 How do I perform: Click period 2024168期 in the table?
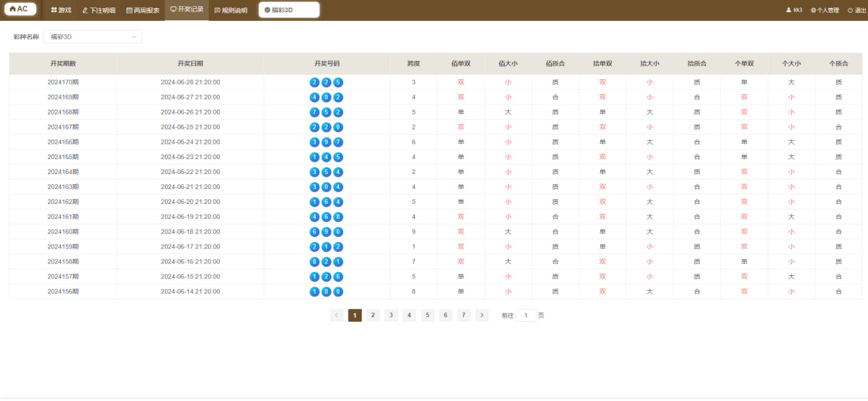point(63,112)
